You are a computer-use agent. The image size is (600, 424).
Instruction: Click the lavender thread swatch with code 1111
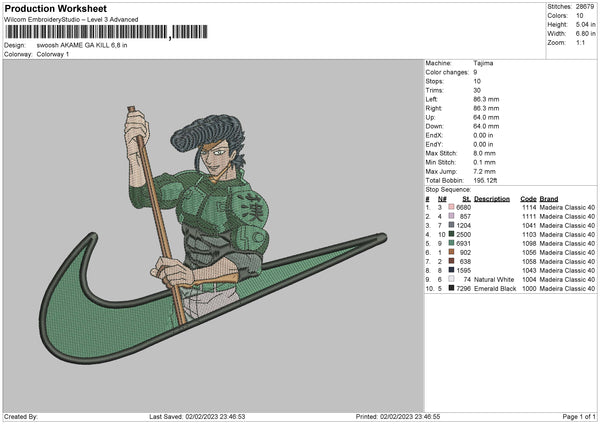(x=451, y=216)
